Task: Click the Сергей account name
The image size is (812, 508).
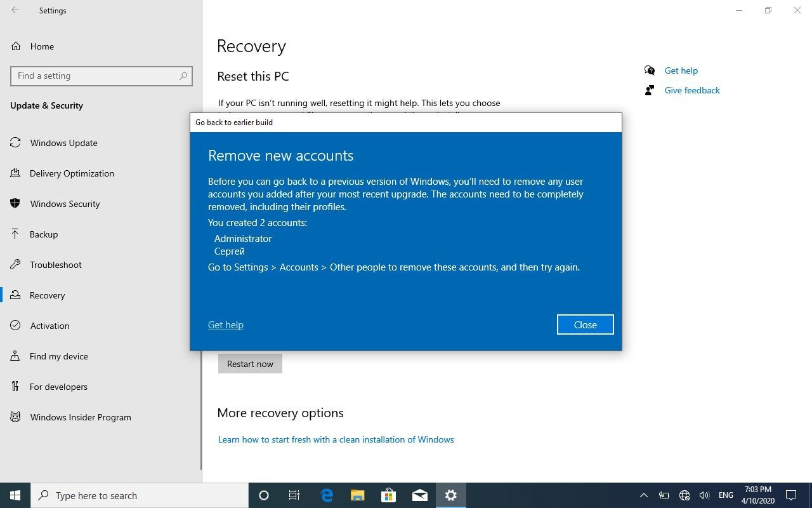Action: (x=229, y=251)
